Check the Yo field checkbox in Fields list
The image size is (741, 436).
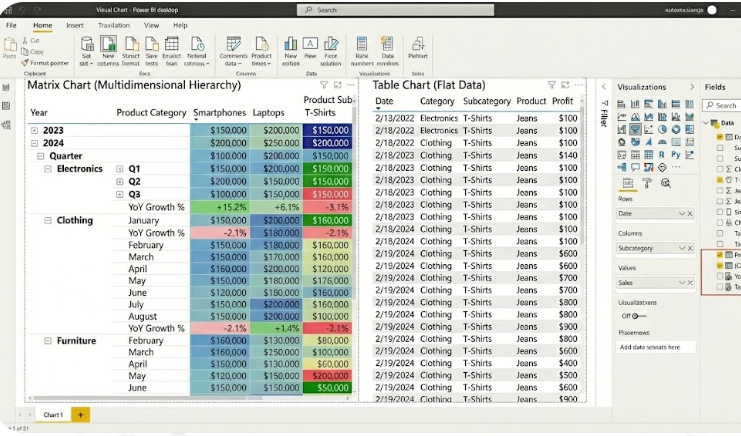(x=720, y=276)
